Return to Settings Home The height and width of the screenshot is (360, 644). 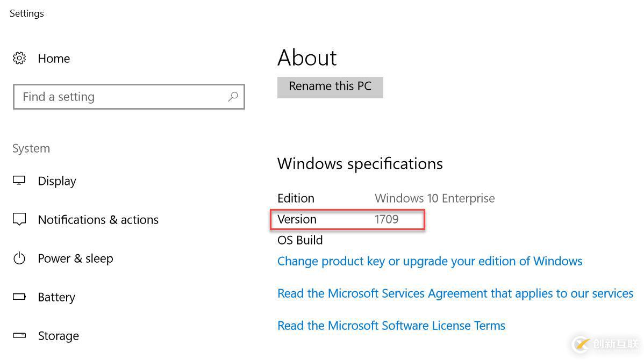pyautogui.click(x=54, y=58)
